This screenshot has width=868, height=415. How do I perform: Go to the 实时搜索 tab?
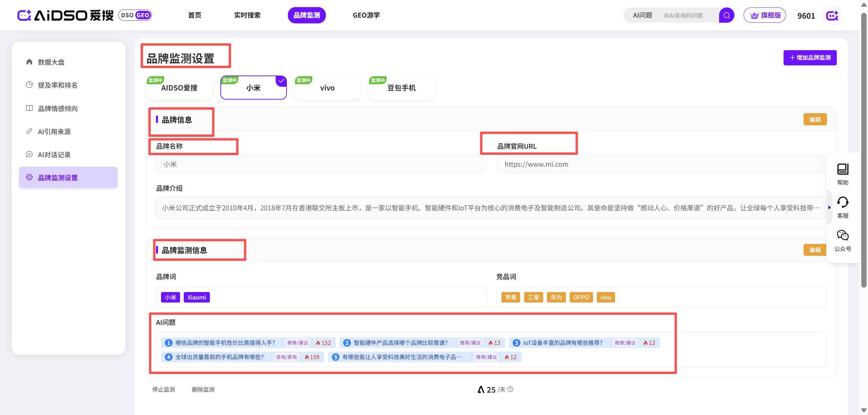247,15
